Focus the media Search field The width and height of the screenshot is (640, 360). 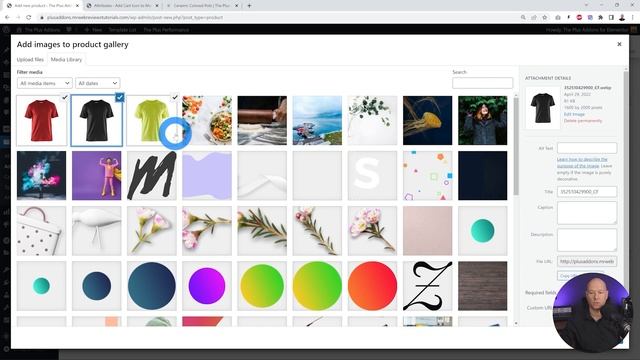[482, 83]
